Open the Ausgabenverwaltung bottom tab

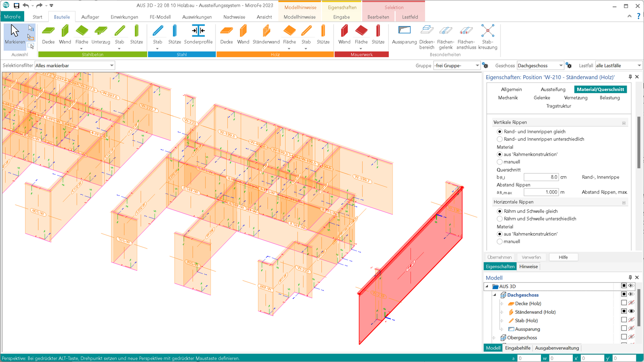[557, 348]
